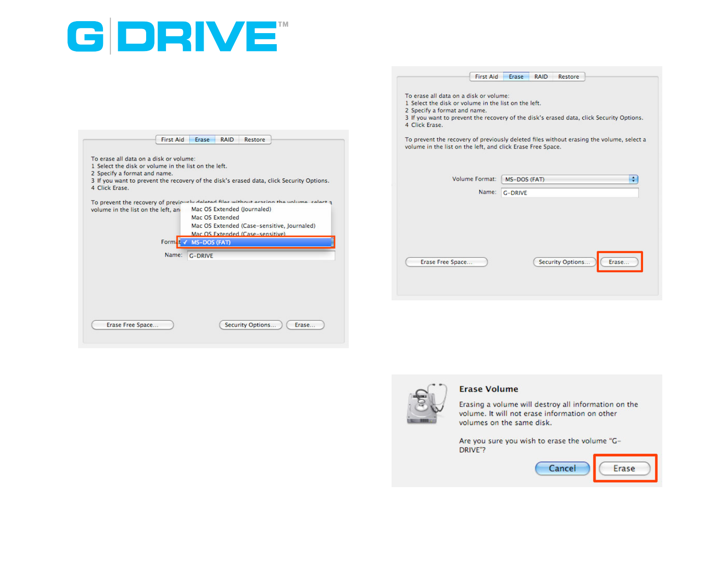Open Volume Format dropdown showing MS-DOS (FAT)

(x=569, y=179)
